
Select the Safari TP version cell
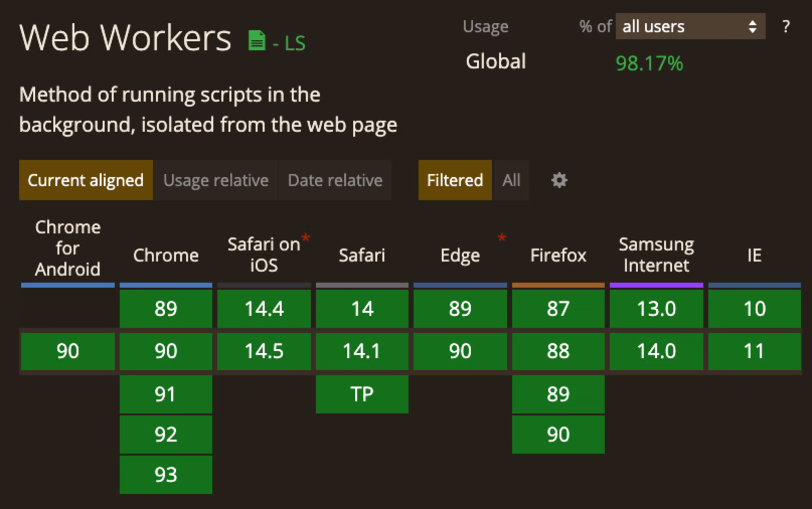coord(362,394)
